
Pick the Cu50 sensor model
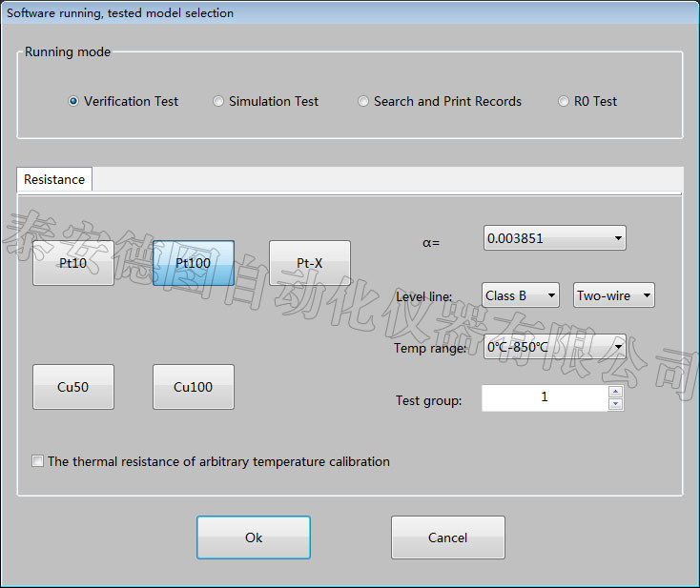pos(73,387)
